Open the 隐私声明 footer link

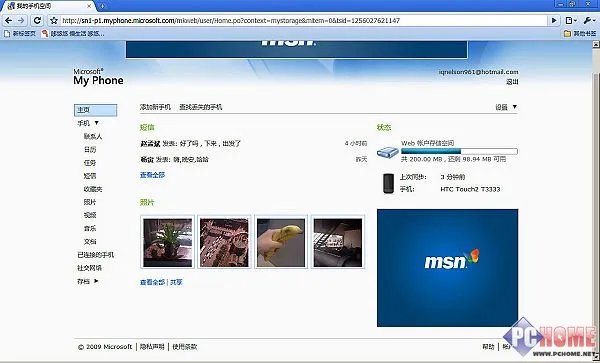click(152, 347)
